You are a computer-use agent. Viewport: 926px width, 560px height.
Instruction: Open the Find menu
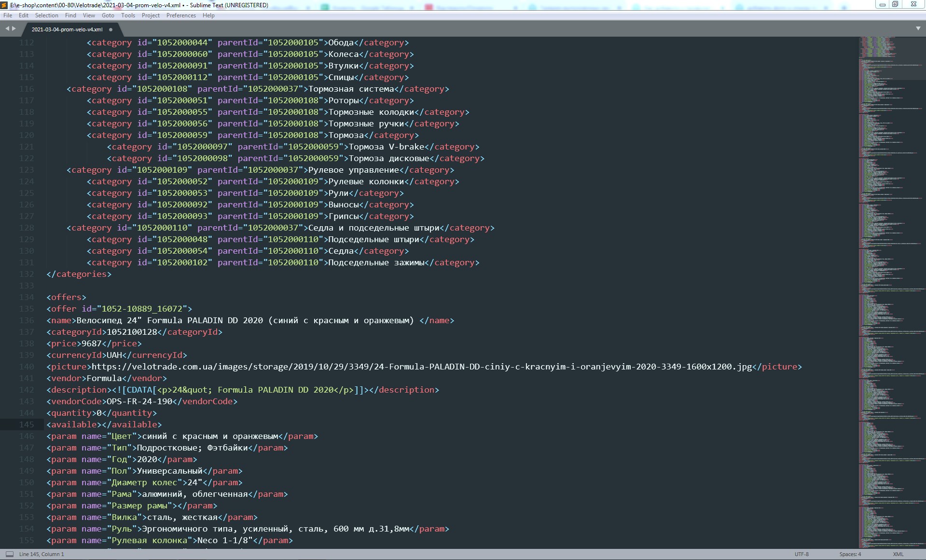[70, 15]
